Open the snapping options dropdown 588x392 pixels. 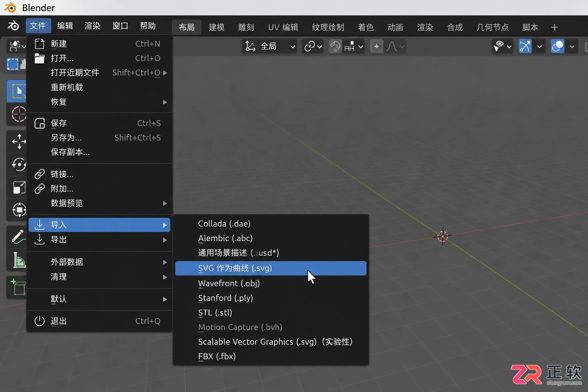coord(354,47)
